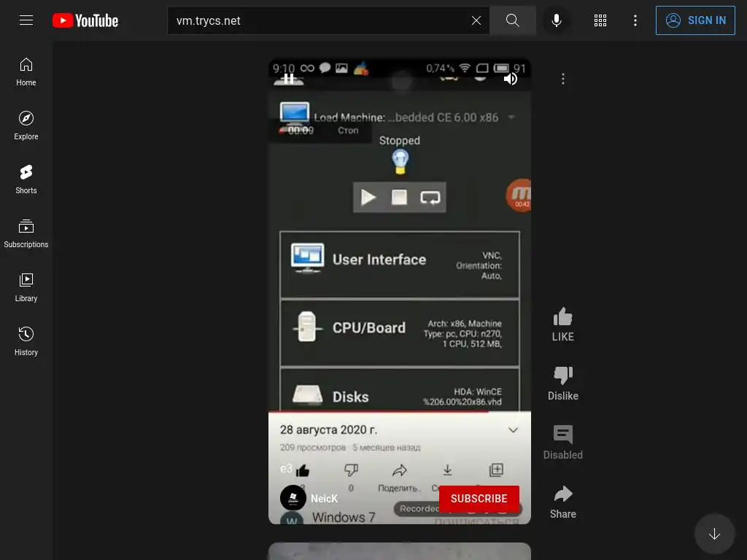
Task: Click the play button in the video
Action: point(368,197)
